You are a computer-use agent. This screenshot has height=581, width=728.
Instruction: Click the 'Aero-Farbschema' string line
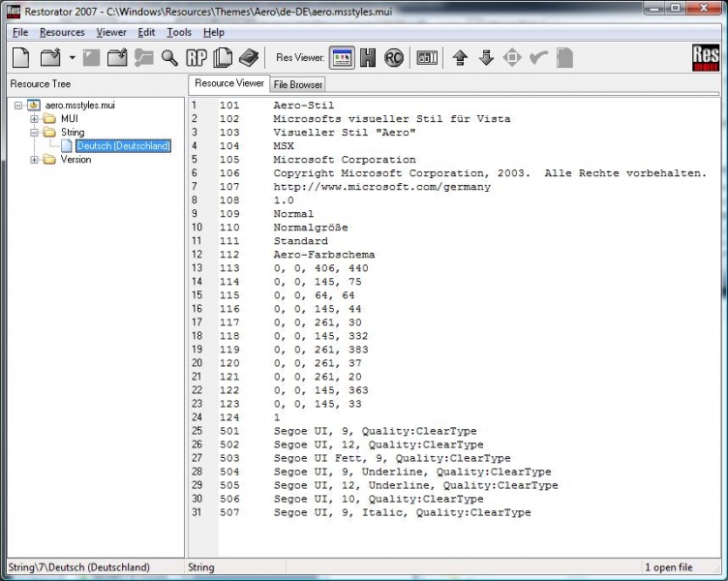click(324, 255)
